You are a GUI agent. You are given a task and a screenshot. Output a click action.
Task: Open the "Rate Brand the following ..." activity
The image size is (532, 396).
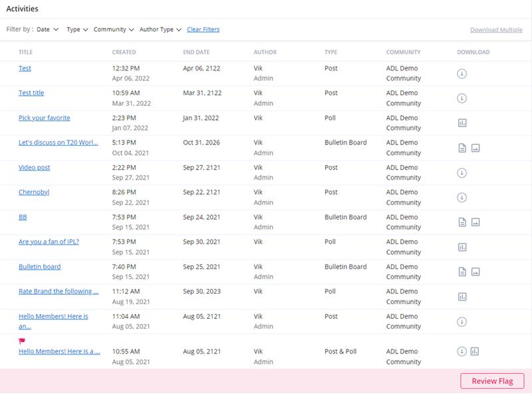point(59,292)
